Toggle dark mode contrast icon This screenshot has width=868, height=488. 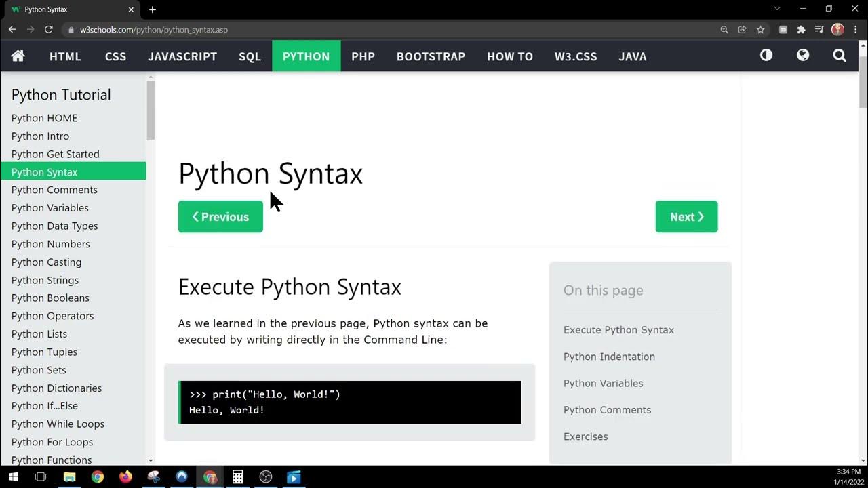[766, 56]
